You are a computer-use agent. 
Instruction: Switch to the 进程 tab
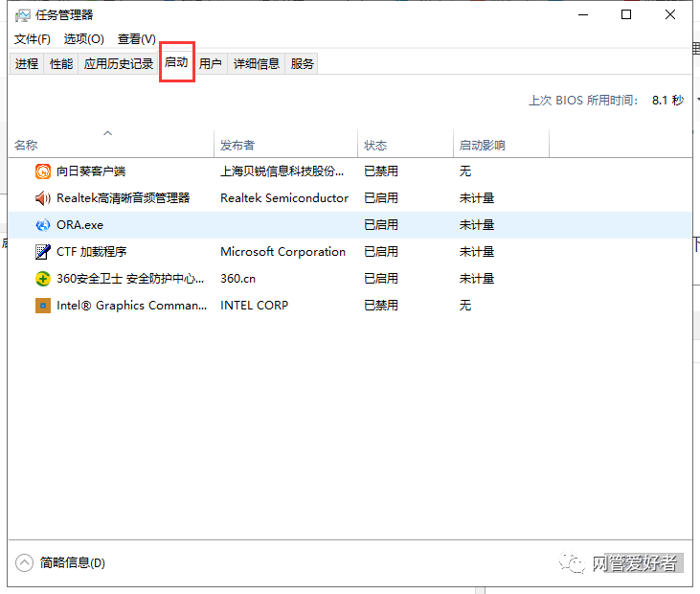pos(27,64)
